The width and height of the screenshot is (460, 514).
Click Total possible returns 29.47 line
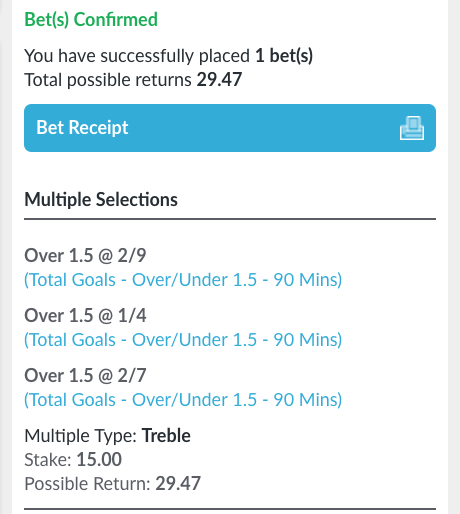(x=133, y=80)
